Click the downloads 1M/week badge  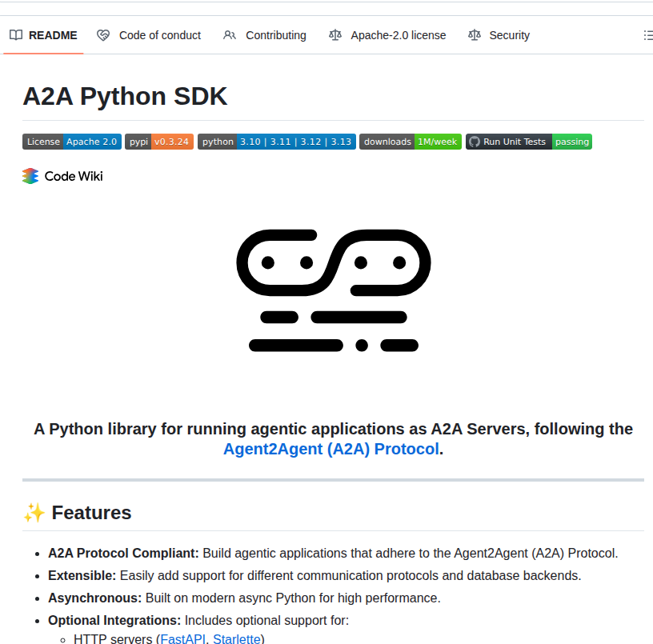pos(410,142)
